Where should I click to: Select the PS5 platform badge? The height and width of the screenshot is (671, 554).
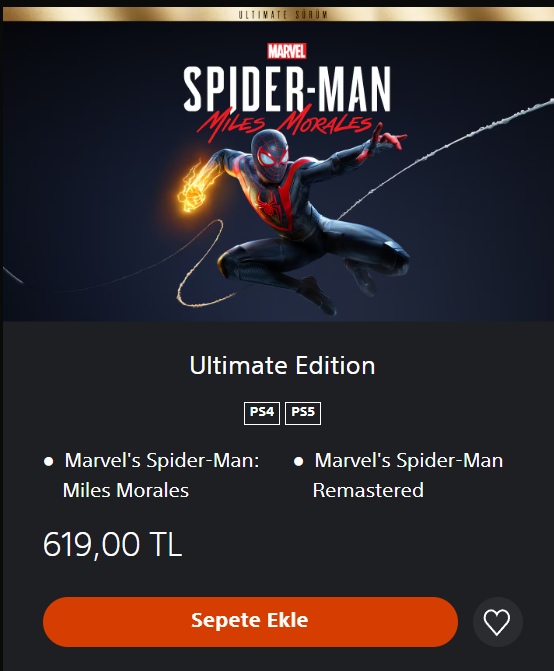pyautogui.click(x=303, y=413)
